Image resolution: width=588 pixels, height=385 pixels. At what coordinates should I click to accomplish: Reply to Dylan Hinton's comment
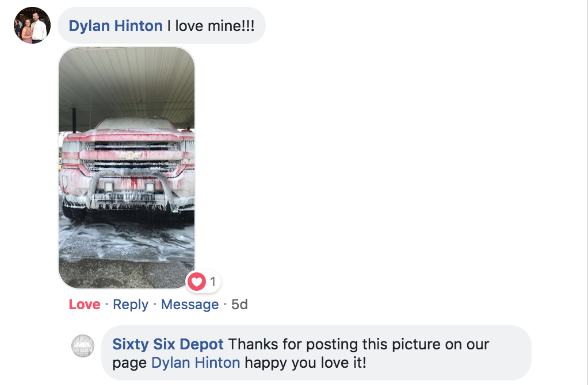(131, 304)
